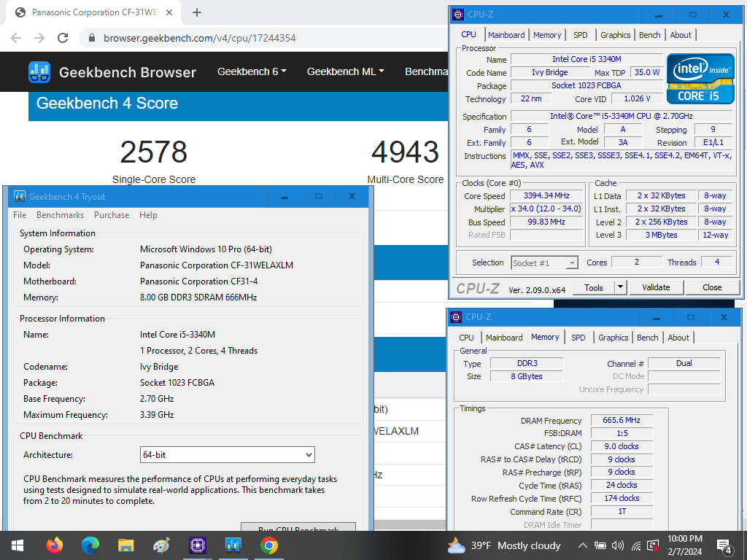747x560 pixels.
Task: Switch to SPD tab in top CPU-Z
Action: [580, 35]
